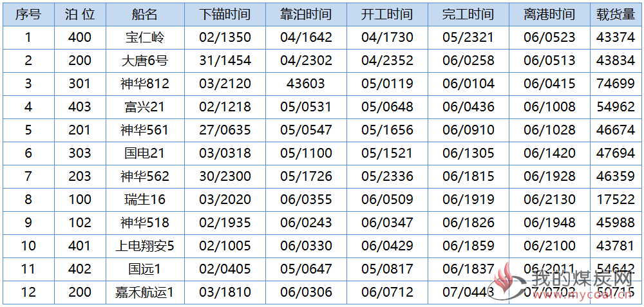This screenshot has height=307, width=644.
Task: Select the 神华812 ship name cell
Action: [x=144, y=84]
